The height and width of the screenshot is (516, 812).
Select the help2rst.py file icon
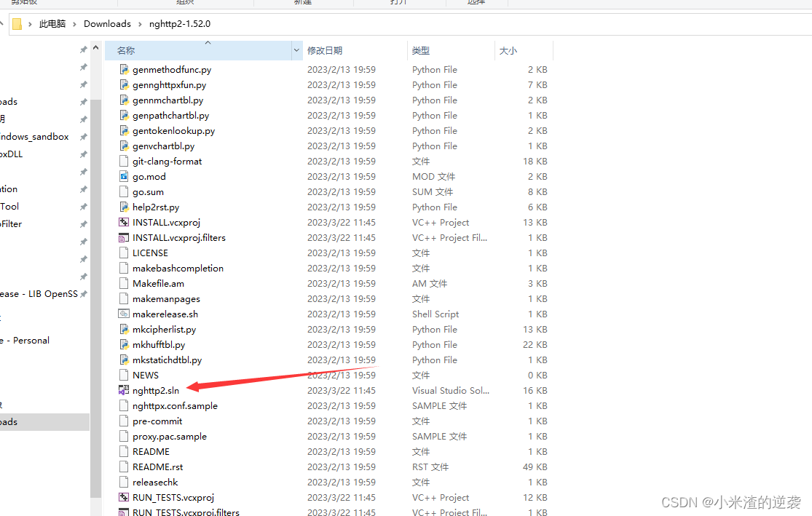click(x=124, y=207)
